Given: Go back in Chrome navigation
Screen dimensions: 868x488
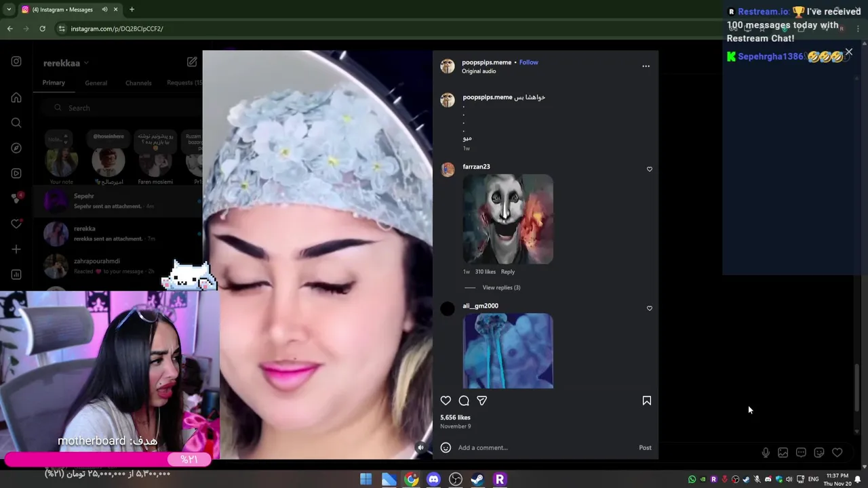Looking at the screenshot, I should tap(9, 28).
